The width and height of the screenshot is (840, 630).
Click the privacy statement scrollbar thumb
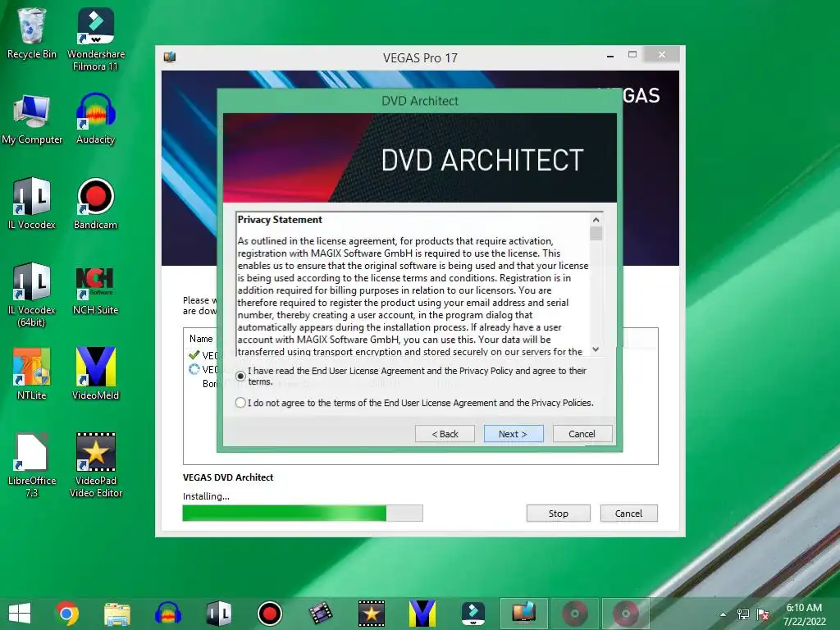point(596,234)
